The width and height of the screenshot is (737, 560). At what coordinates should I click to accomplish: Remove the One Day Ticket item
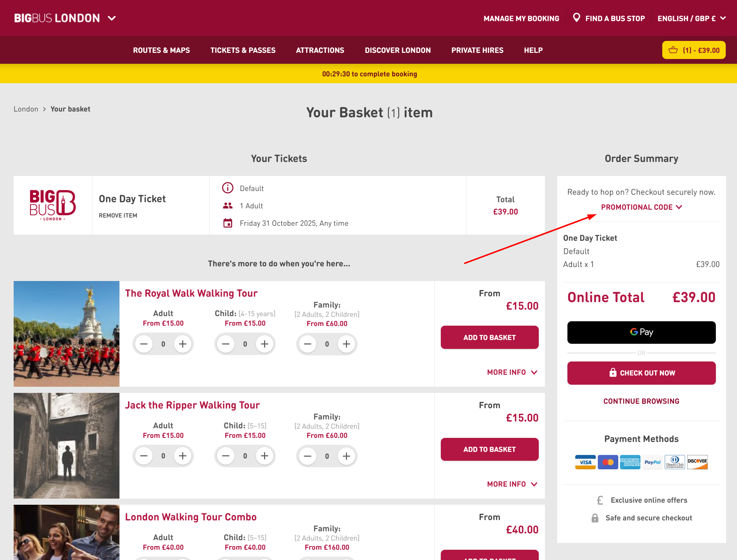pos(118,215)
